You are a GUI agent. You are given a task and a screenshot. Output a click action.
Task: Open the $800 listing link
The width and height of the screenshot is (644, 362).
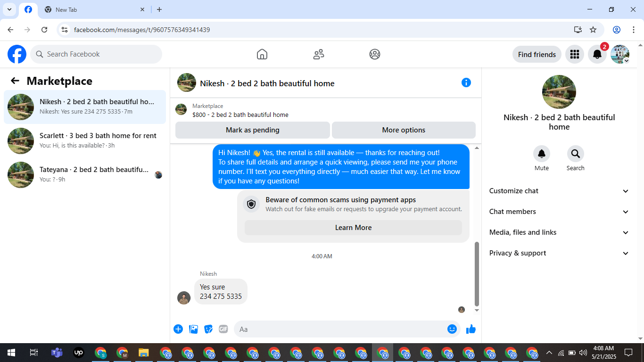[240, 115]
